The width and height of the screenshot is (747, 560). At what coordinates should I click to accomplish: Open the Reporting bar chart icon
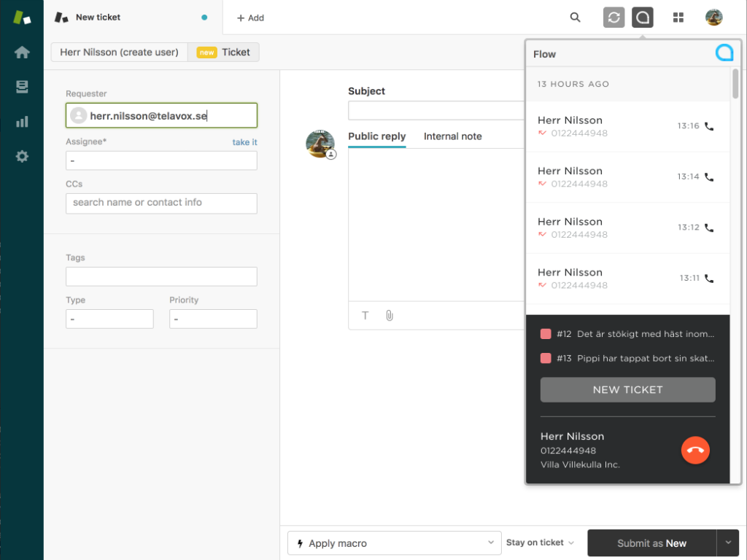(x=22, y=122)
